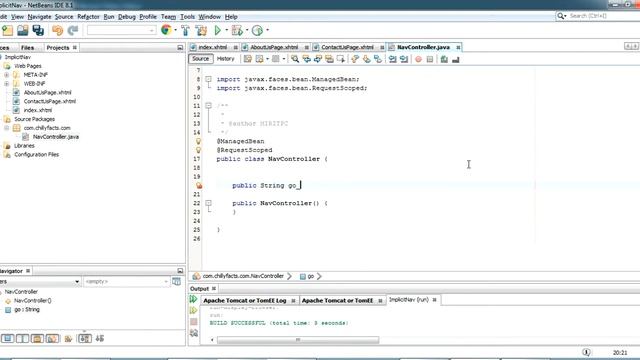Open the configuration combo box in toolbar
Image resolution: width=640 pixels, height=360 pixels.
(121, 30)
